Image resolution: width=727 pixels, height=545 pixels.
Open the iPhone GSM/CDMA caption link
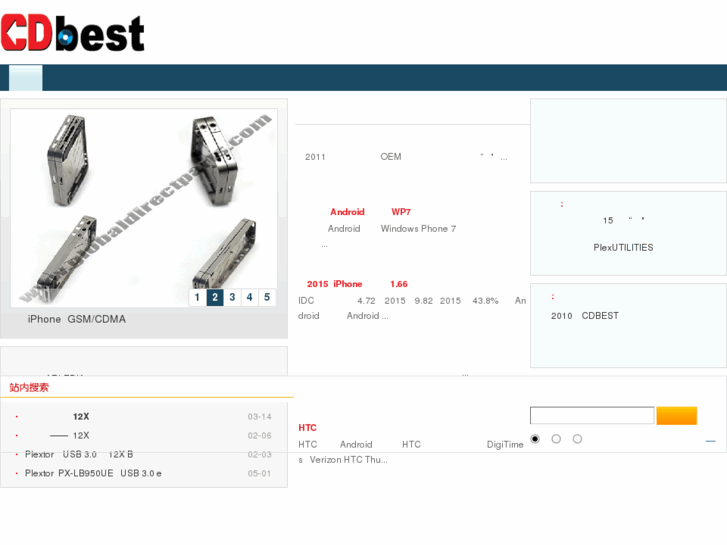(77, 319)
